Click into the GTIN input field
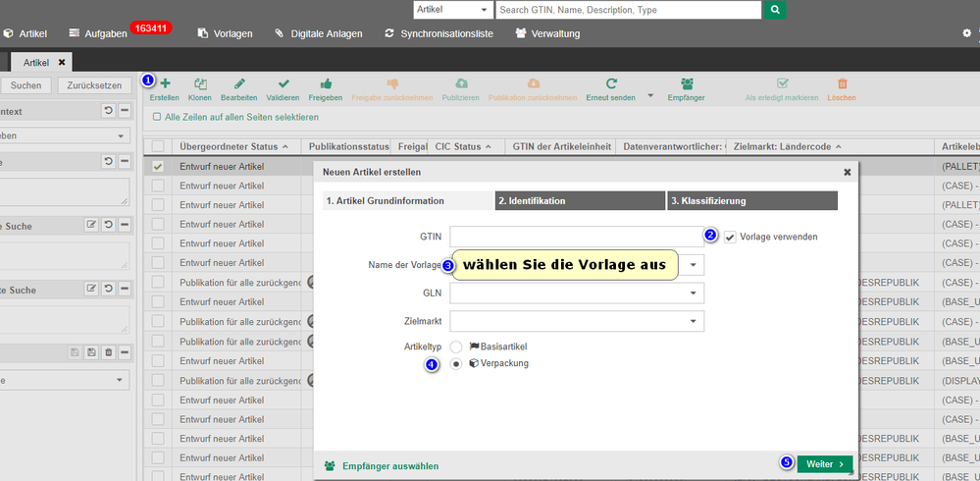980x481 pixels. click(x=576, y=237)
